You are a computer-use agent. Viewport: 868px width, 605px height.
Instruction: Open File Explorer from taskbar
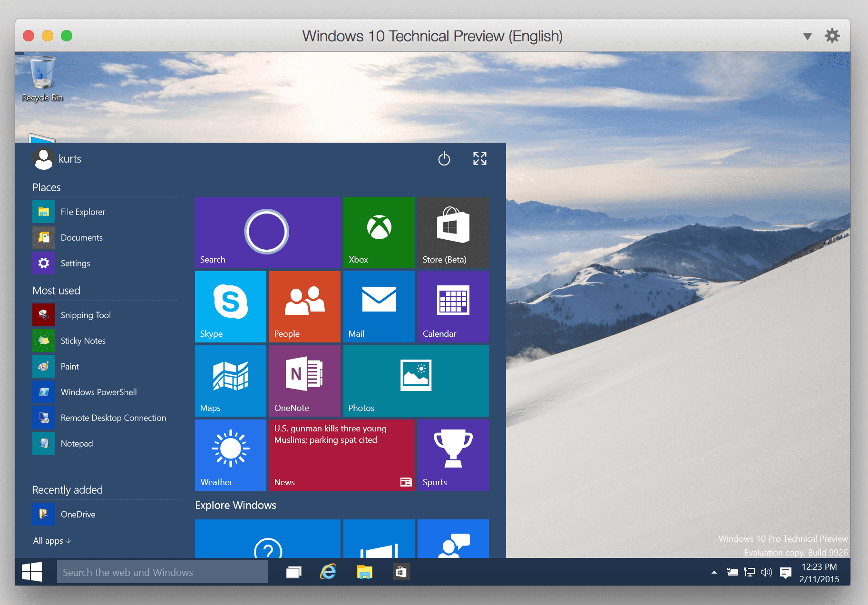(365, 572)
